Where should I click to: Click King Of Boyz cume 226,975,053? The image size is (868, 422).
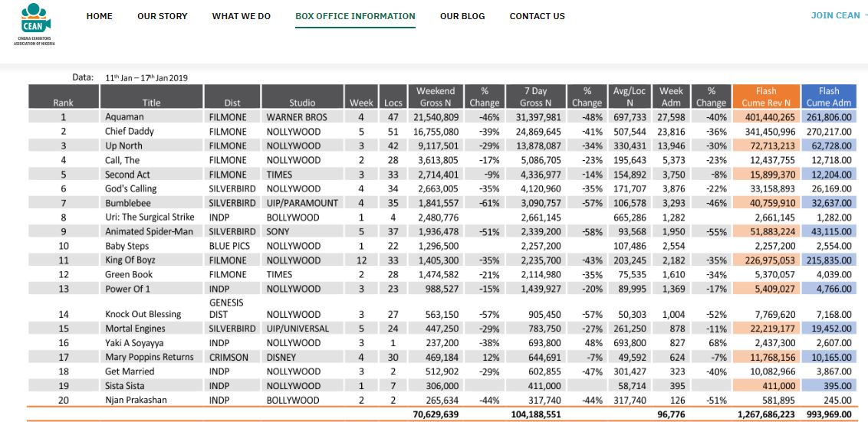[x=770, y=260]
